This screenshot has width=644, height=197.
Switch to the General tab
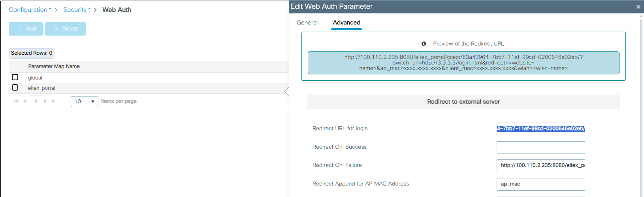pyautogui.click(x=307, y=23)
